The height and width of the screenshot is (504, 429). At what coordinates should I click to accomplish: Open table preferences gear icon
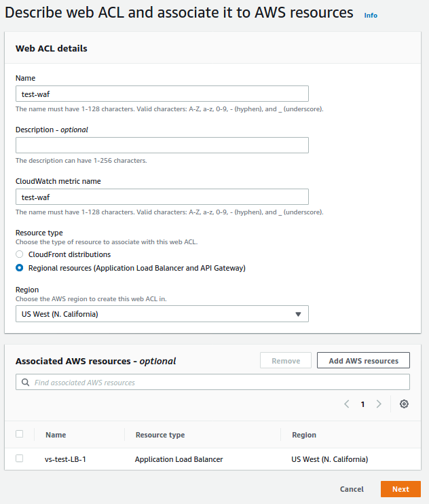404,404
